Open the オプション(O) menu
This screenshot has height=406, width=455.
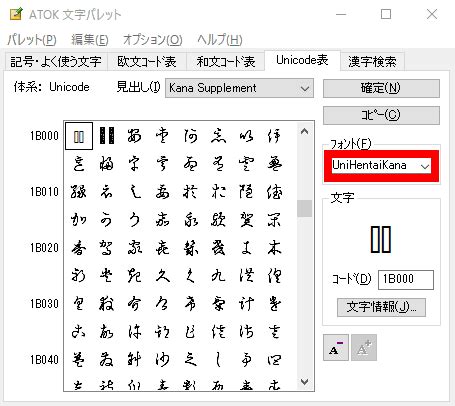pyautogui.click(x=153, y=40)
